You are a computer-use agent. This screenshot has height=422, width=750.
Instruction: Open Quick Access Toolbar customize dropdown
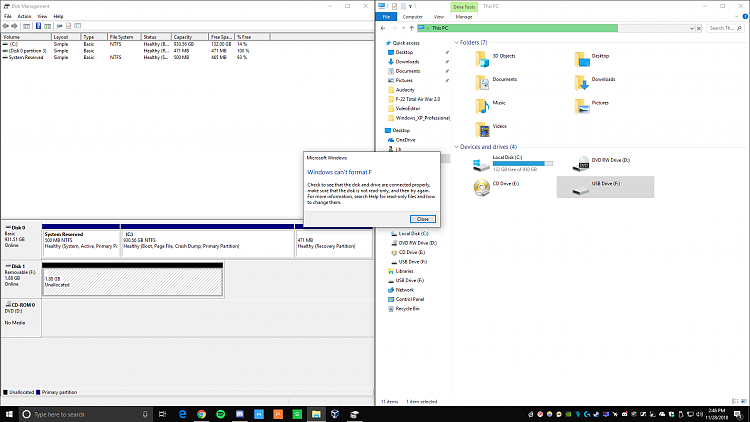point(410,6)
